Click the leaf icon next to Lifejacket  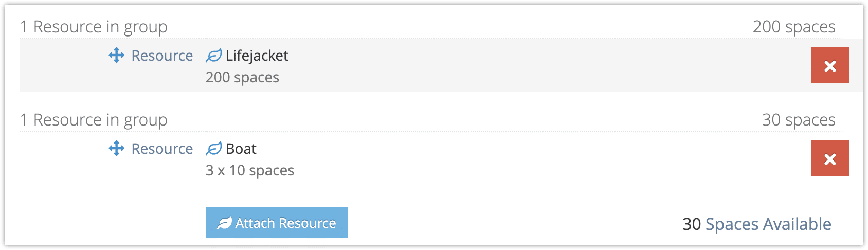coord(214,56)
